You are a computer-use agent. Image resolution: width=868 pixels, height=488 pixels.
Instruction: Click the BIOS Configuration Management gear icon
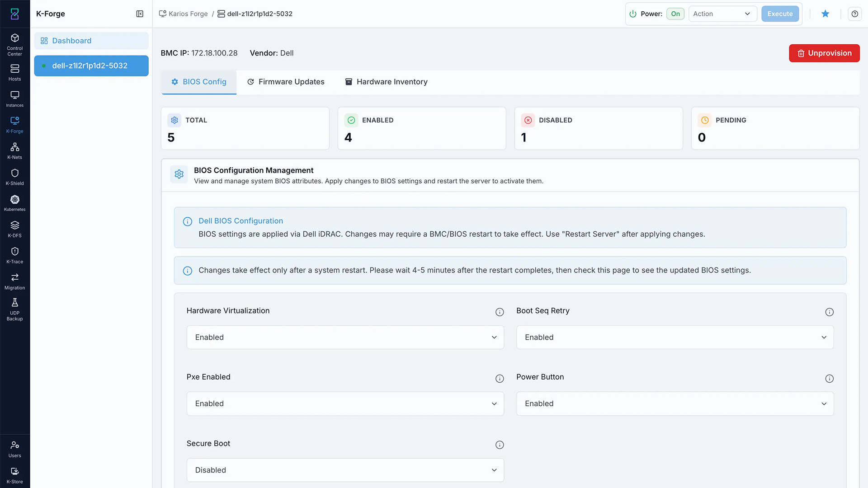click(179, 174)
